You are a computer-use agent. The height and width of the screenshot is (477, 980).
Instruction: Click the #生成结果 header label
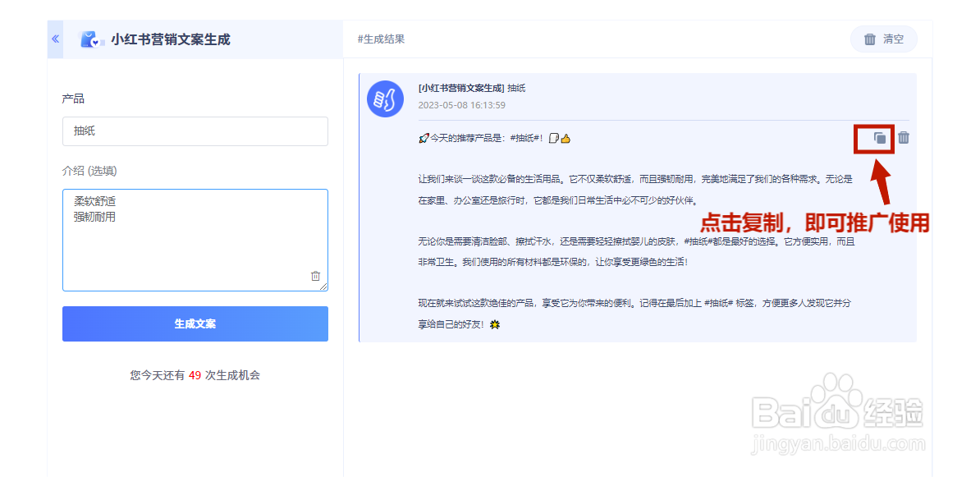(382, 39)
